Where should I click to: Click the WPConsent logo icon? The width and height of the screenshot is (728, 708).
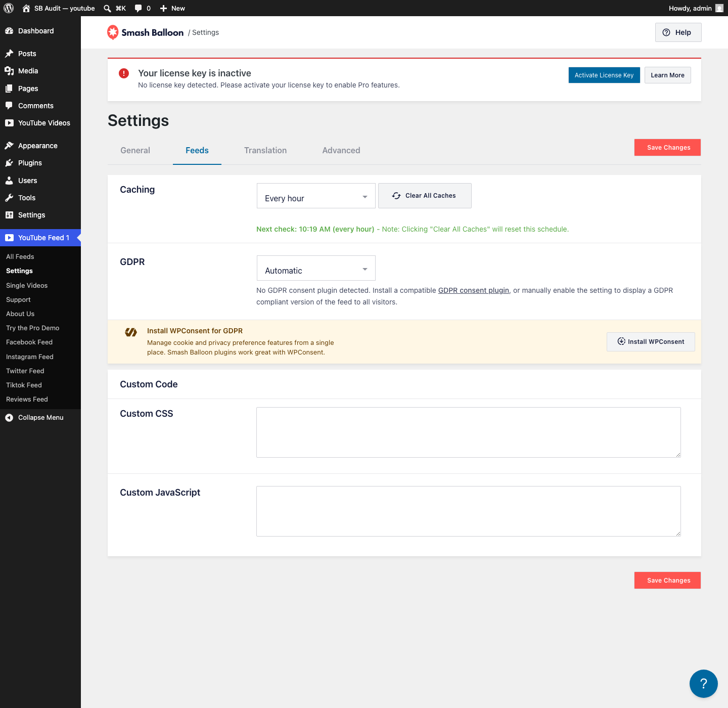click(131, 332)
